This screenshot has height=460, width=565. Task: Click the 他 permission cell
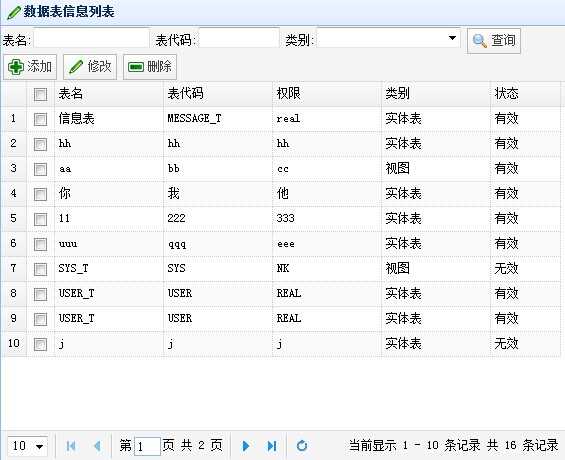click(x=327, y=194)
